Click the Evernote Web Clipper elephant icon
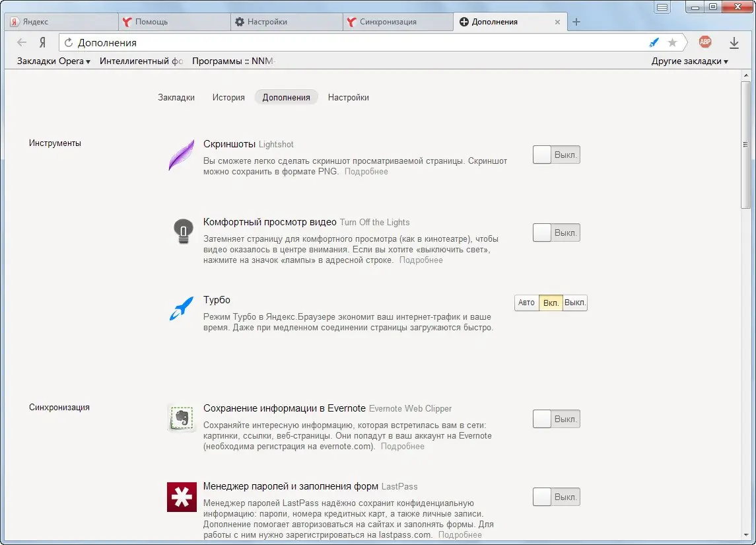The width and height of the screenshot is (756, 545). 182,418
